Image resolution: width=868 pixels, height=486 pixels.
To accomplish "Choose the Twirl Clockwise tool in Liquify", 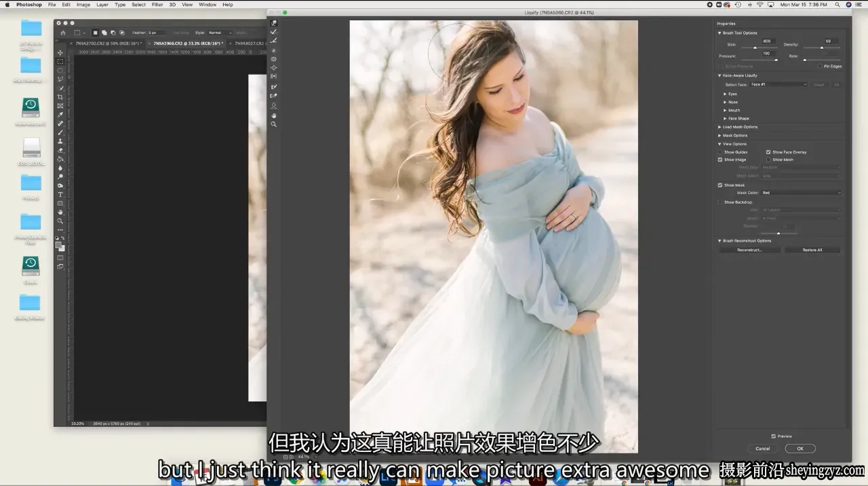I will [274, 50].
